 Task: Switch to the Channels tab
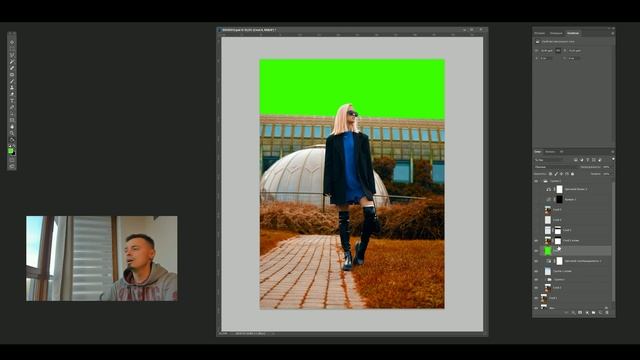tap(550, 152)
